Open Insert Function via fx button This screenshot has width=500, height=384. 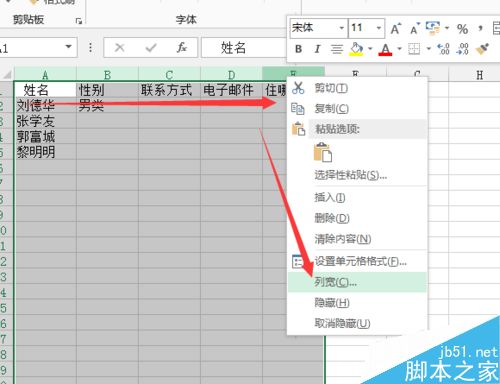tap(182, 47)
